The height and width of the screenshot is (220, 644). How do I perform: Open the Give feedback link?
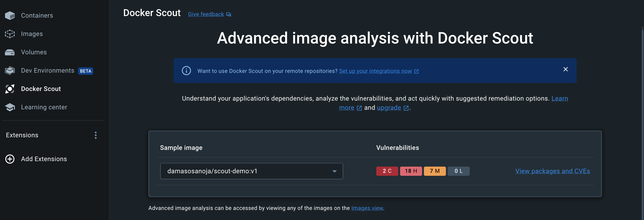pos(206,14)
